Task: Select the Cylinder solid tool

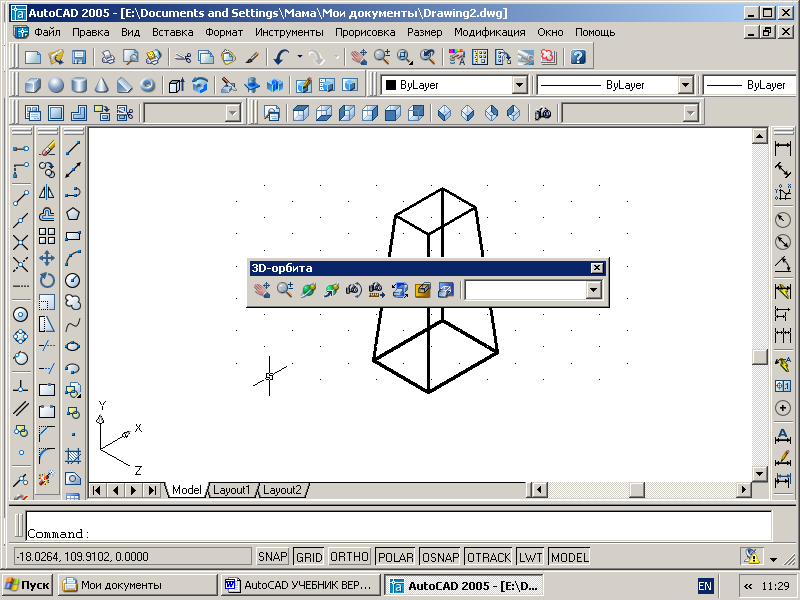Action: coord(79,85)
